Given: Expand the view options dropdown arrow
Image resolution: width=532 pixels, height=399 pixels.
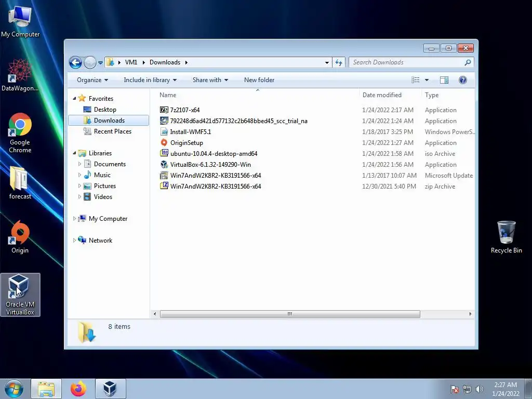Looking at the screenshot, I should pos(427,80).
